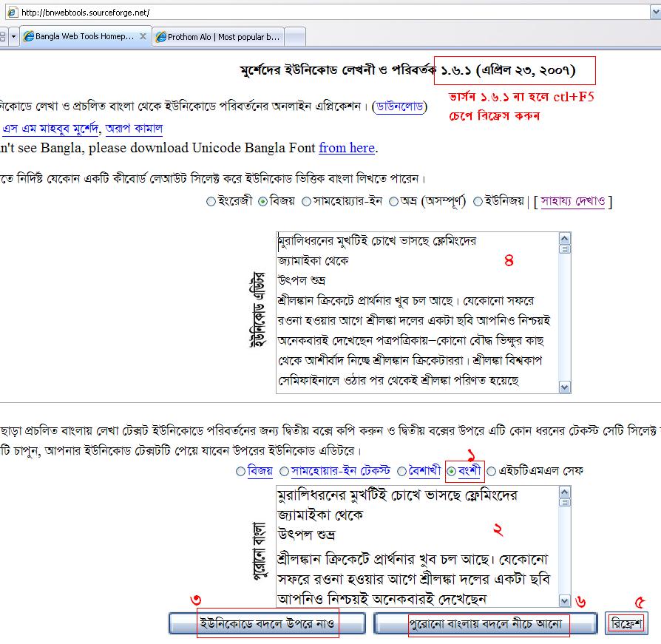Select the বংশী source text radio button
This screenshot has height=644, width=661.
(451, 471)
